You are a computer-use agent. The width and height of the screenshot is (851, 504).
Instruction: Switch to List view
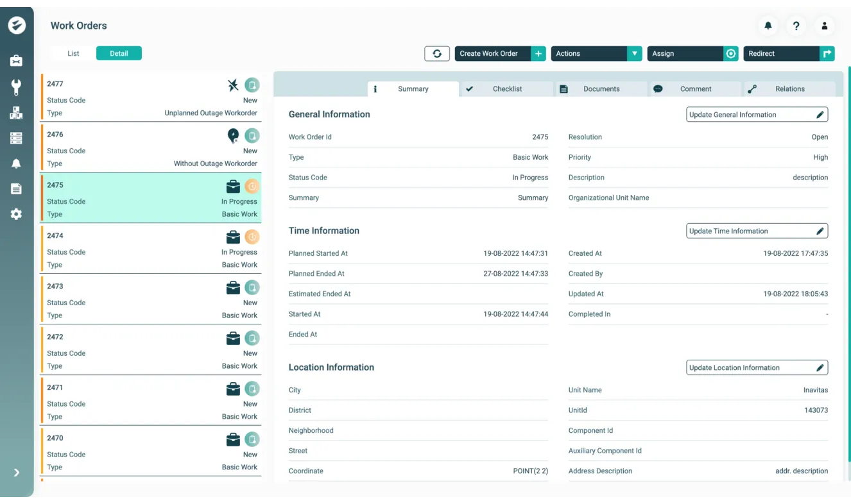73,53
